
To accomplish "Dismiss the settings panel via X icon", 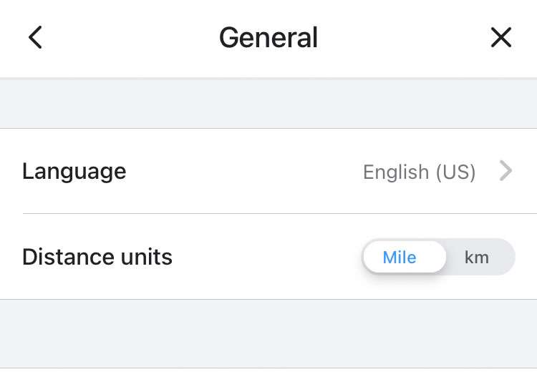I will click(501, 37).
